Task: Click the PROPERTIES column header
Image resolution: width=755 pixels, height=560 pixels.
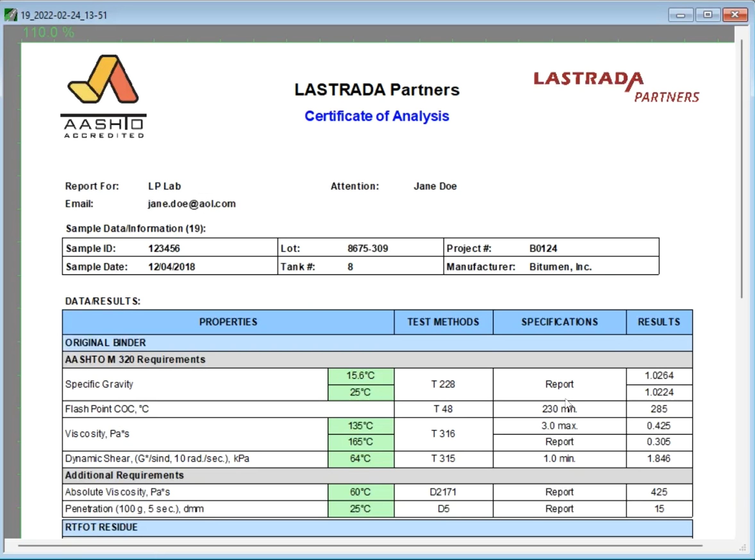Action: [228, 322]
